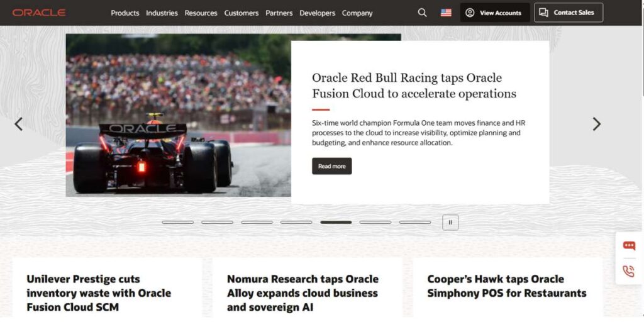The height and width of the screenshot is (322, 644).
Task: Open the Industries menu
Action: pos(162,13)
